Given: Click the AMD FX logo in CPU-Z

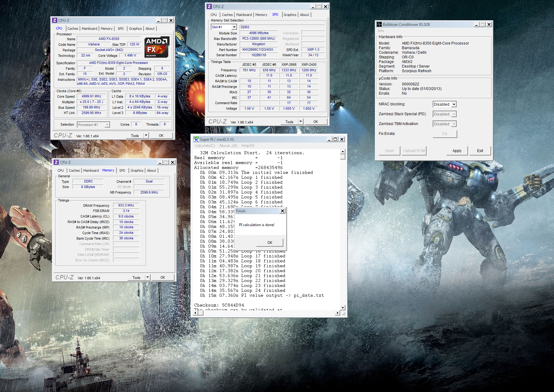Looking at the screenshot, I should tap(157, 47).
